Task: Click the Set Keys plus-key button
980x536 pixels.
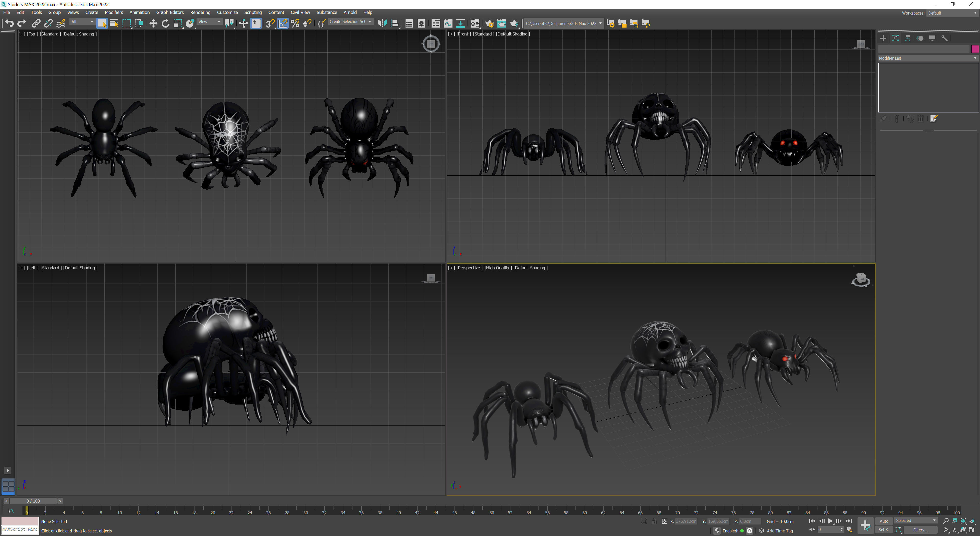Action: point(865,526)
